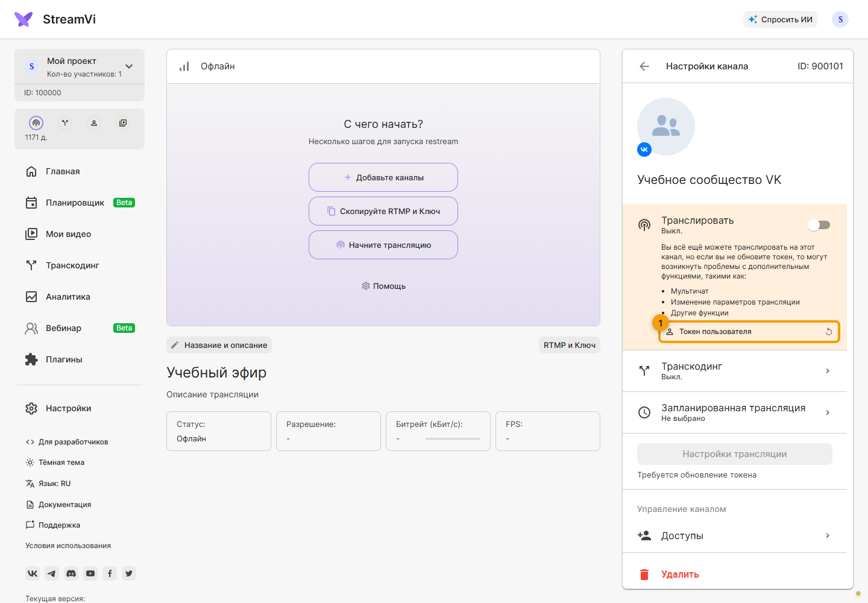Click the bitrate progress bar
Screen dimensions: 868x603
[453, 439]
